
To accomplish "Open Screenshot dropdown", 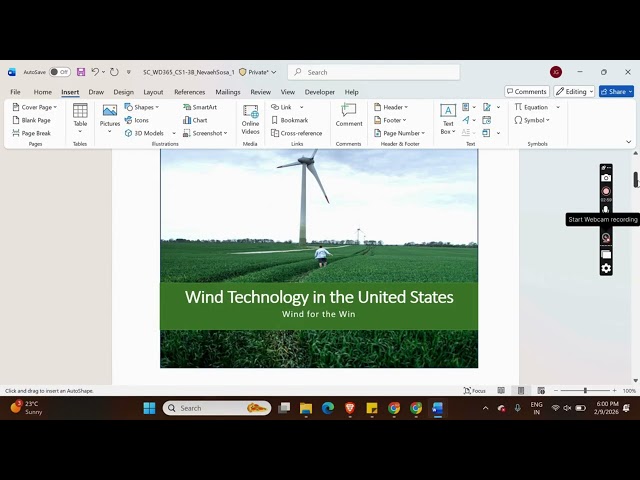I will 205,133.
